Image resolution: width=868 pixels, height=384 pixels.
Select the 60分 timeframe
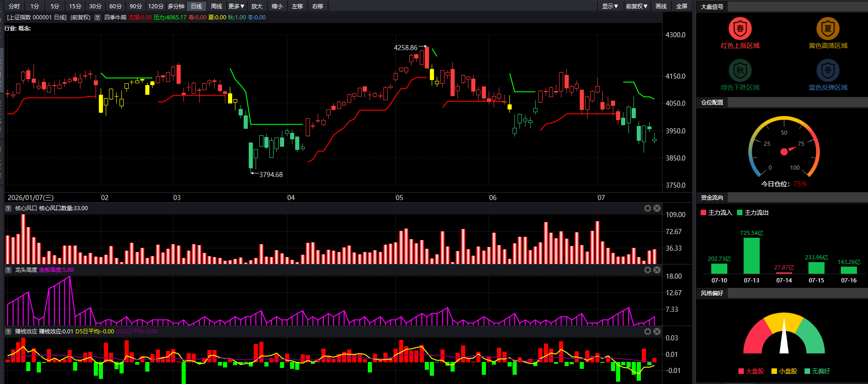115,6
